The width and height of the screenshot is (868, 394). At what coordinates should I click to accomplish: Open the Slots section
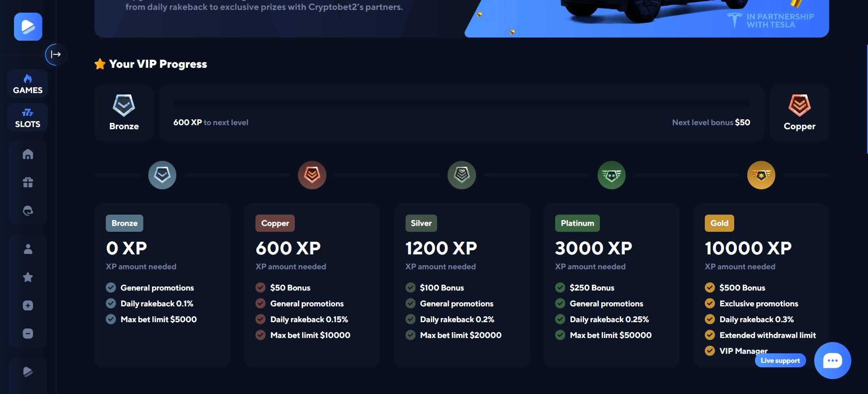click(x=28, y=117)
